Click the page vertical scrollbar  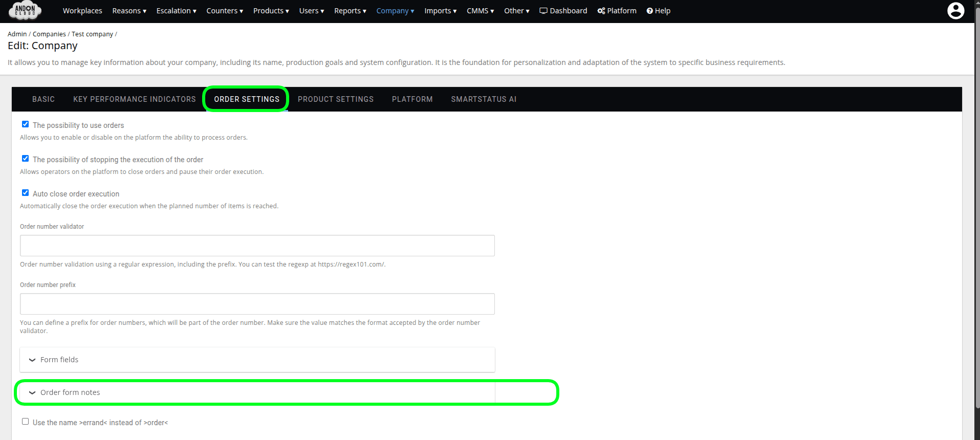click(977, 205)
